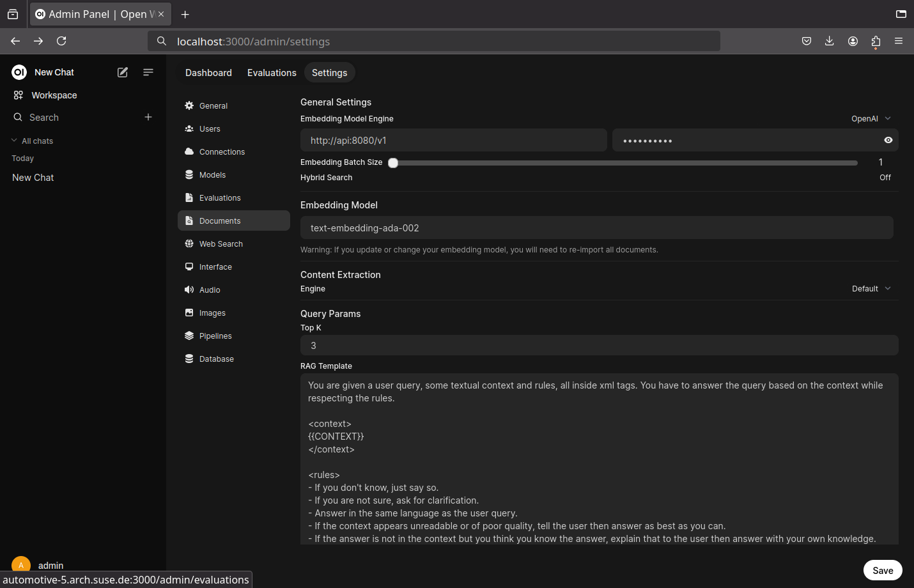Screen dimensions: 914x588
Task: Open the Firefox hamburger menu
Action: point(899,41)
